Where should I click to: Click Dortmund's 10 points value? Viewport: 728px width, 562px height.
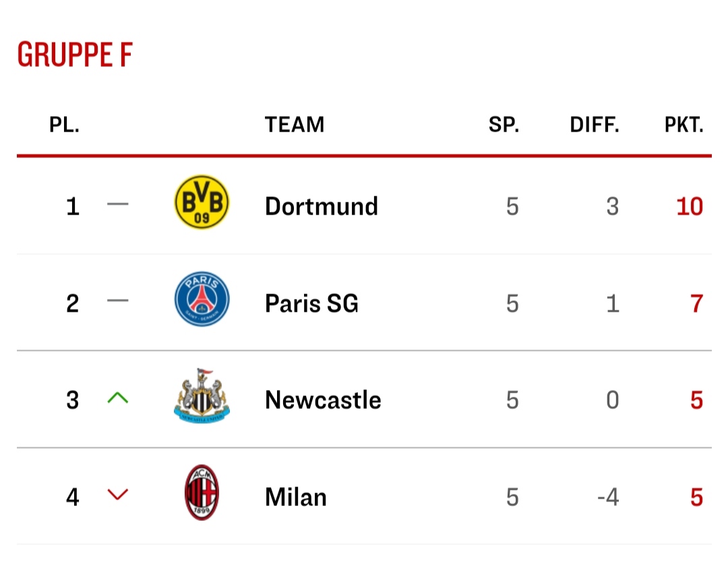(690, 206)
